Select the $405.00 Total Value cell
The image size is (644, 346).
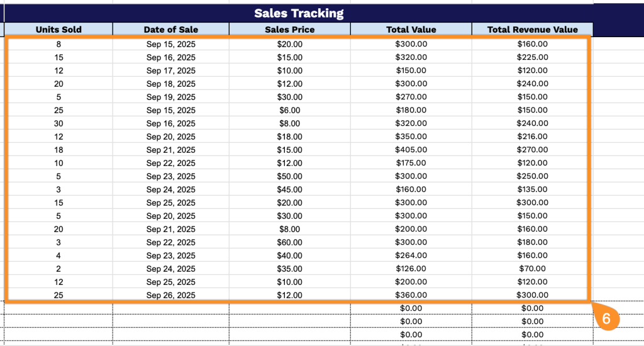(x=411, y=150)
